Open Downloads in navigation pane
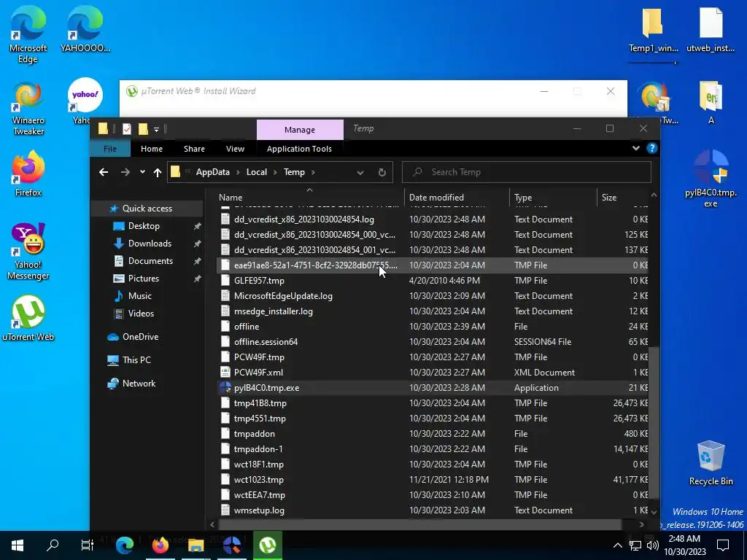 pyautogui.click(x=150, y=244)
